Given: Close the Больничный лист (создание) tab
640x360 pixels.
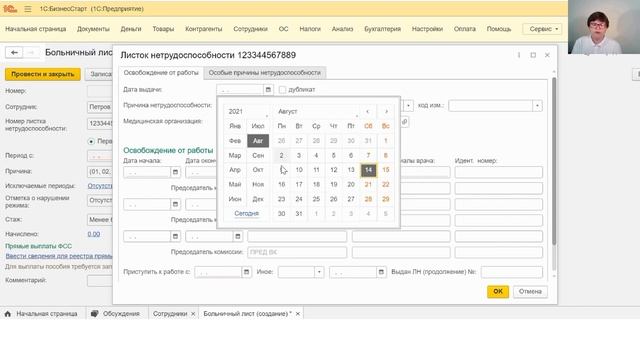Looking at the screenshot, I should (x=298, y=313).
